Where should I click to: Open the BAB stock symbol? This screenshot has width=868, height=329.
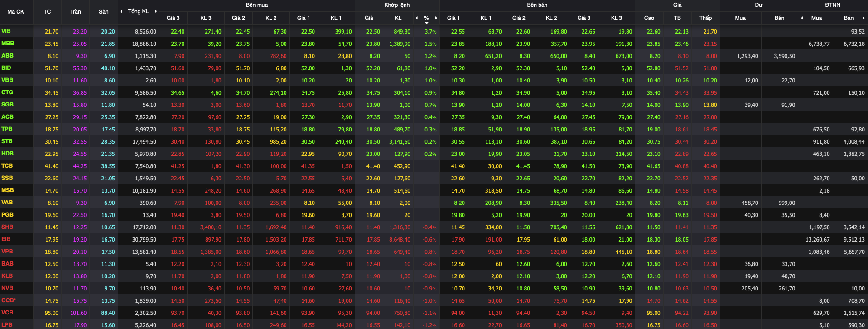click(x=7, y=264)
